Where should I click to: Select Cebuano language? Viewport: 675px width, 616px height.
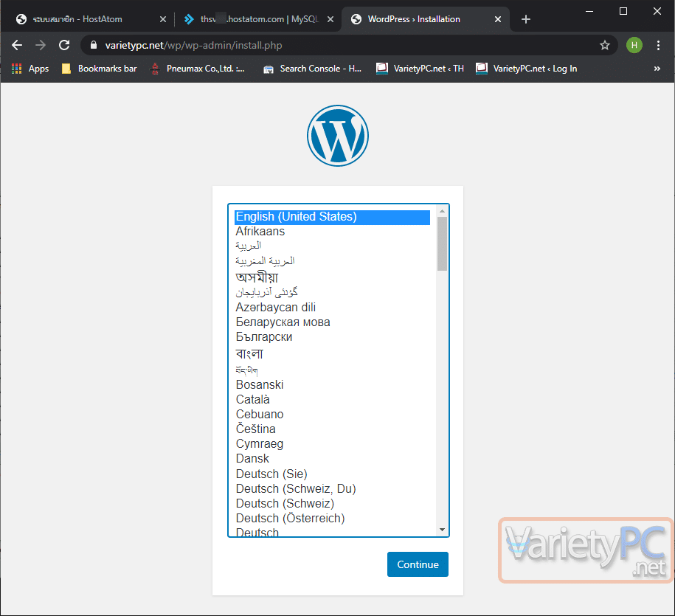tap(332, 414)
